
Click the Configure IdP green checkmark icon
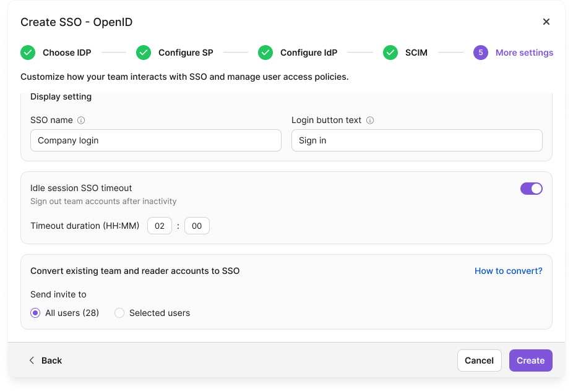point(265,53)
